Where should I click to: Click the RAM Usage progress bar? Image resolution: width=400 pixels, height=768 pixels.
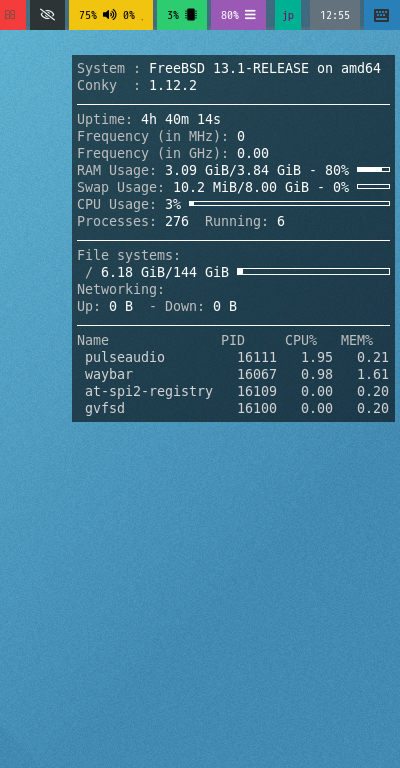click(x=374, y=169)
